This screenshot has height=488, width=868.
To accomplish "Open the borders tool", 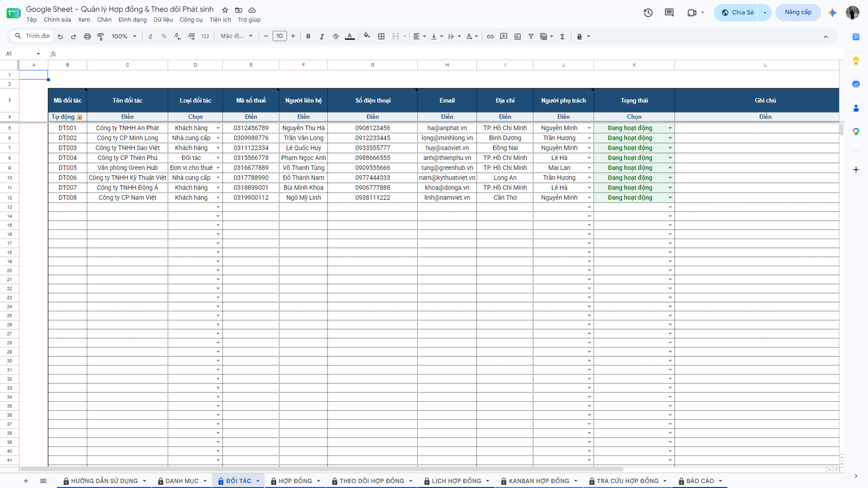I will pos(381,36).
